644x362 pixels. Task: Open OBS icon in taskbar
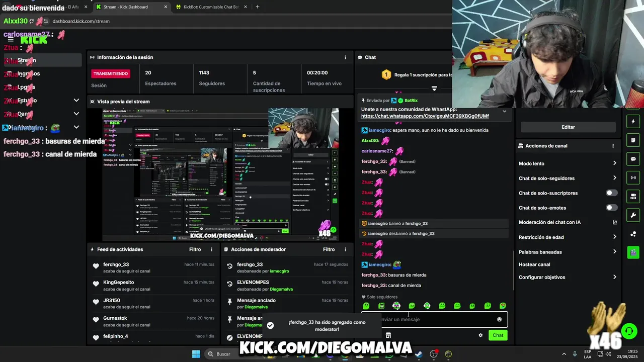434,354
